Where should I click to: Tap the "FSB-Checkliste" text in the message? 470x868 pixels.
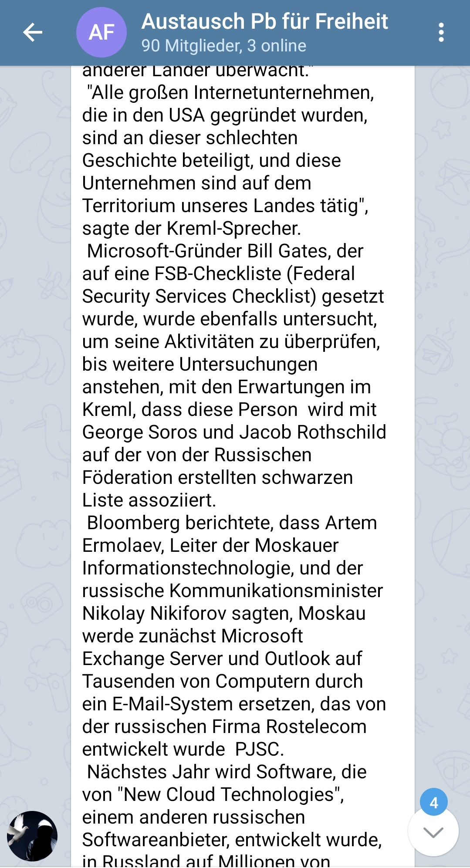point(218,274)
